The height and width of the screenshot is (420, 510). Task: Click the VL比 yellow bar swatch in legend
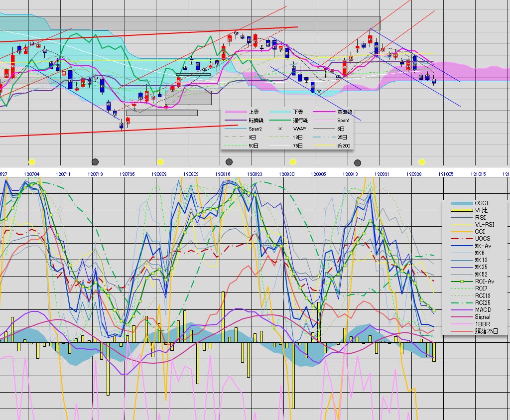click(x=462, y=210)
